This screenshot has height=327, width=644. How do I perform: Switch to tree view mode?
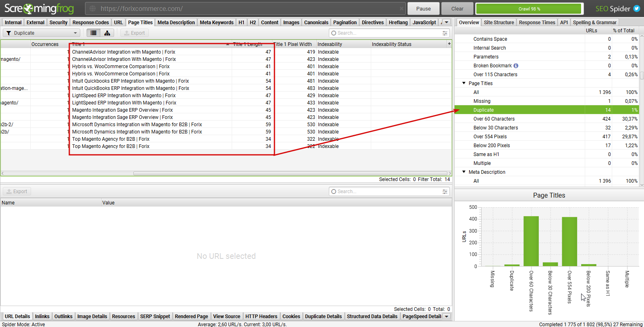tap(107, 33)
